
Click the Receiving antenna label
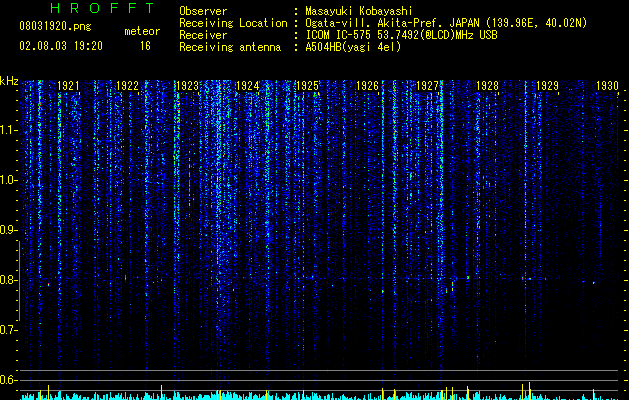230,47
